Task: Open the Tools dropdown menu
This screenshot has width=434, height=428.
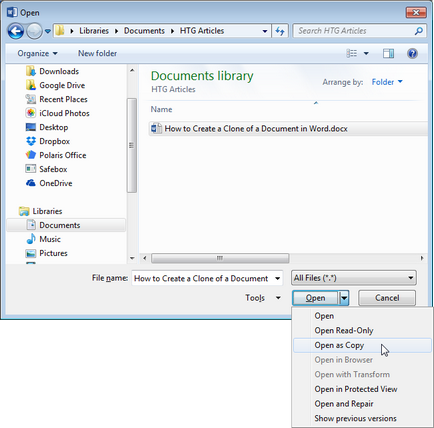Action: pyautogui.click(x=263, y=298)
